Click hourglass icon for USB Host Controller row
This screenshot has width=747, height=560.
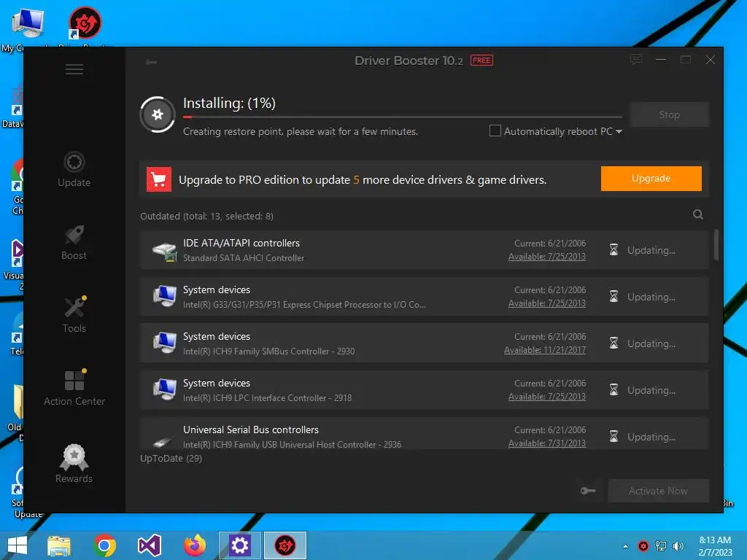click(x=614, y=436)
